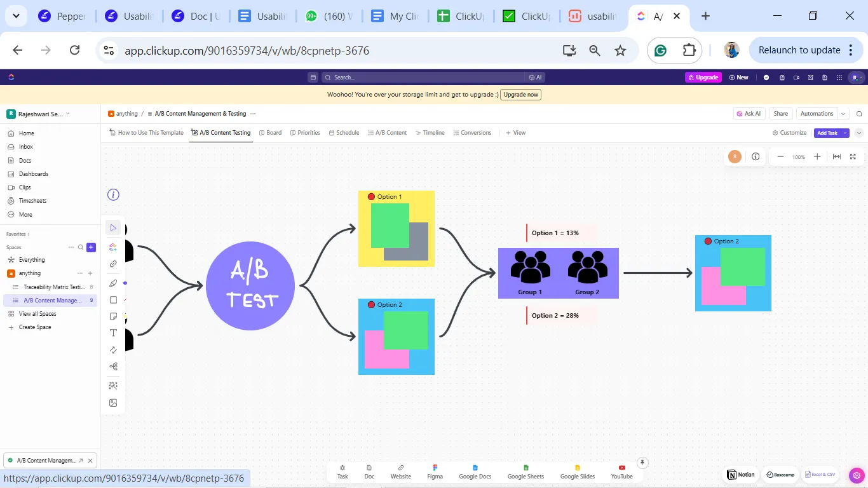Viewport: 868px width, 488px height.
Task: Open the new doc icon in header
Action: pyautogui.click(x=825, y=78)
